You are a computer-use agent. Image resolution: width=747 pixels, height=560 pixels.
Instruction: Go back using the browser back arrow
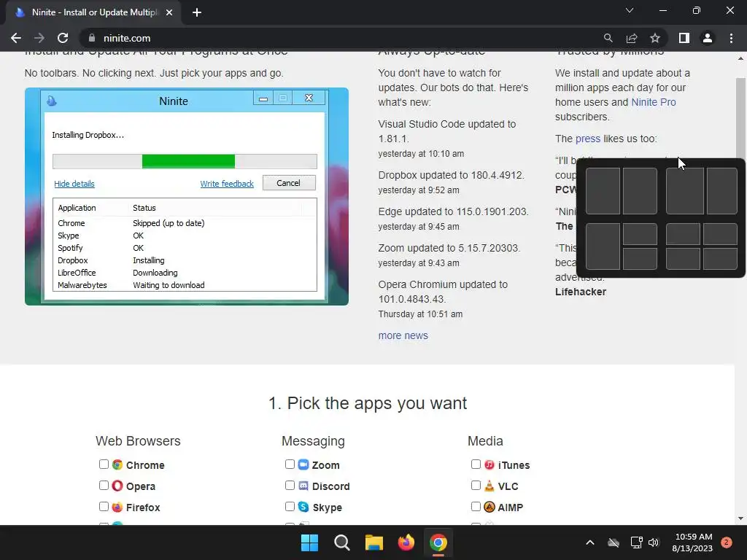(16, 38)
